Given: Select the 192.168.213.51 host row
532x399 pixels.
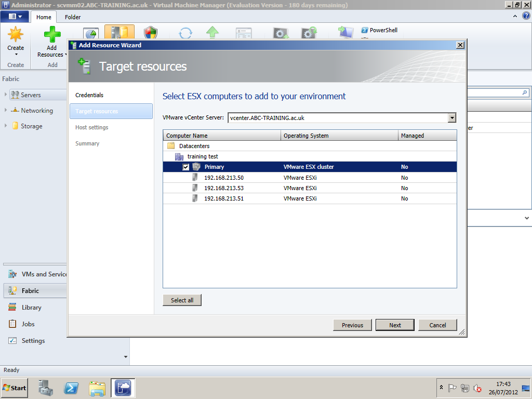Looking at the screenshot, I should [x=310, y=198].
